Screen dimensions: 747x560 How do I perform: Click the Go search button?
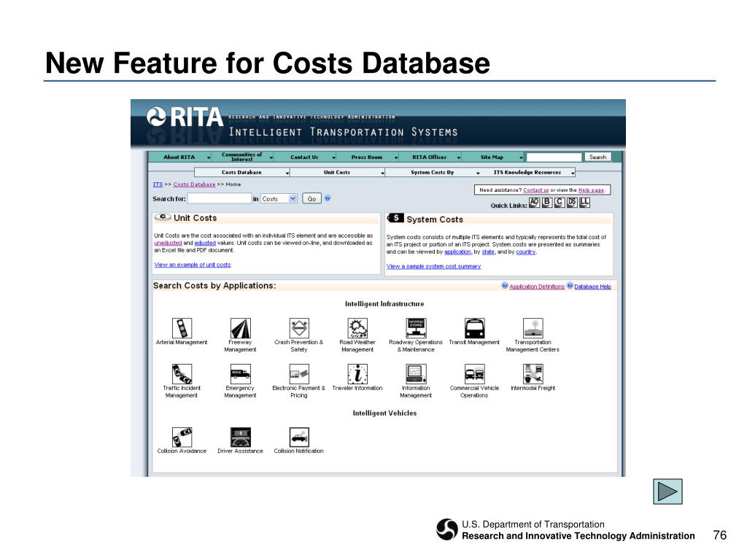[311, 198]
